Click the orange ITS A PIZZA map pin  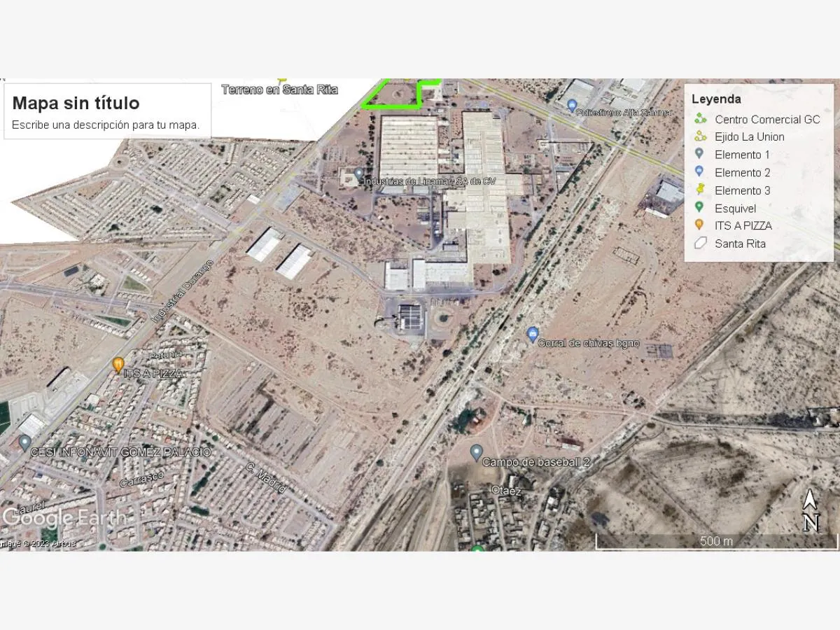118,365
